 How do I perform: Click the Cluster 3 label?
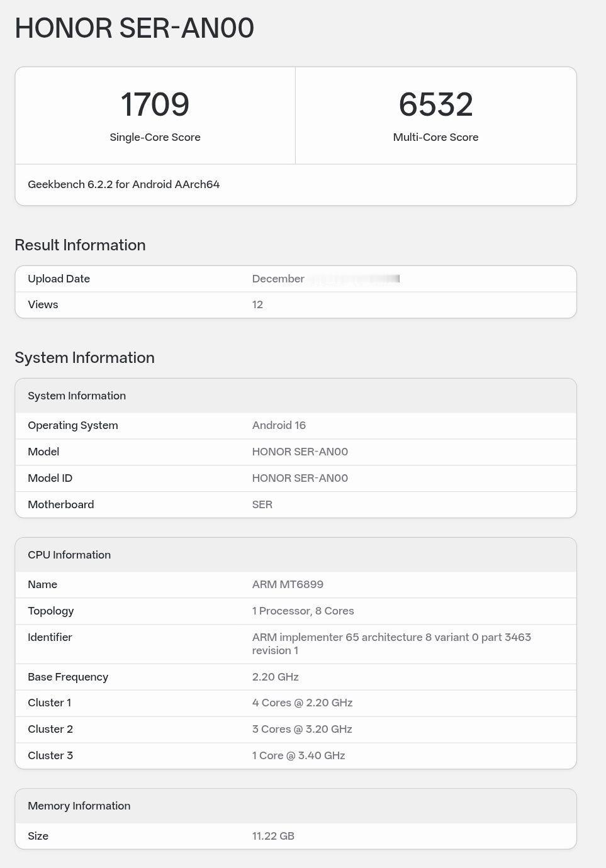[x=50, y=755]
